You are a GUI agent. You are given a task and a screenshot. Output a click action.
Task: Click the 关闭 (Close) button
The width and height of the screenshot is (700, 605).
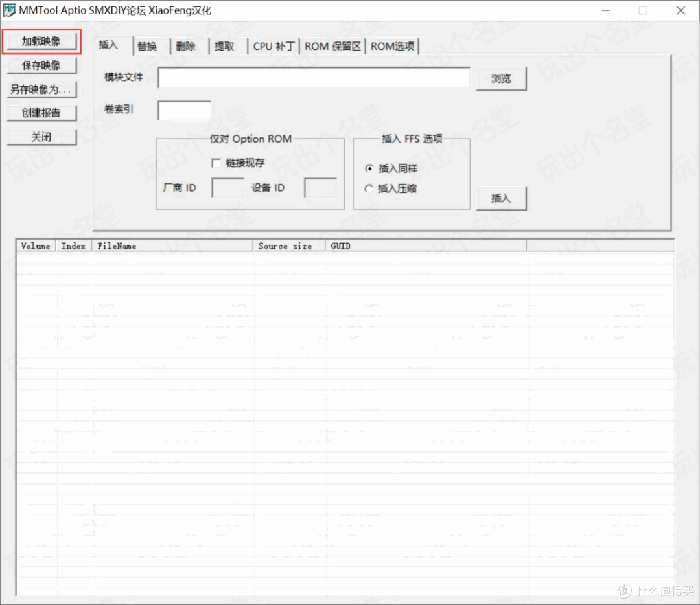(x=41, y=137)
